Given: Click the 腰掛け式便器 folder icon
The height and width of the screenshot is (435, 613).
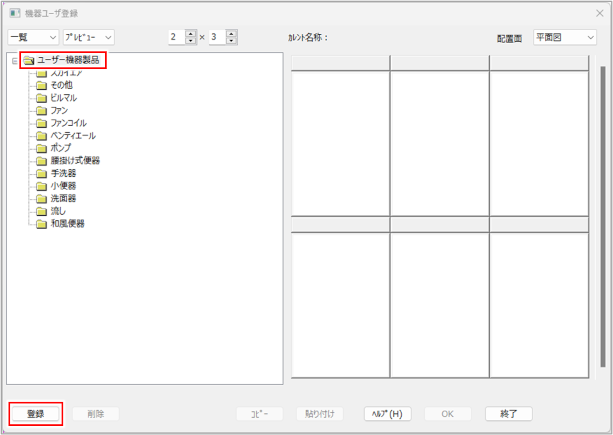Looking at the screenshot, I should tap(42, 160).
